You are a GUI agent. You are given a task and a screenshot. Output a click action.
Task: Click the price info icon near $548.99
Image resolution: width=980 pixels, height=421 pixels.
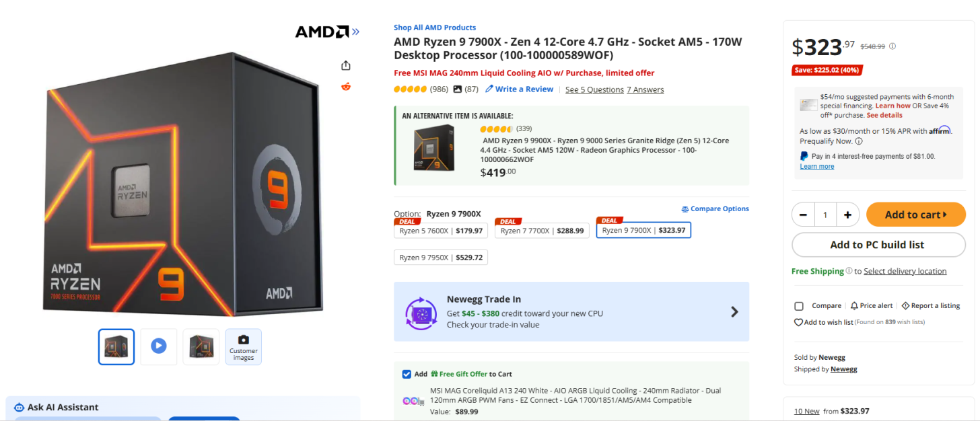(893, 46)
